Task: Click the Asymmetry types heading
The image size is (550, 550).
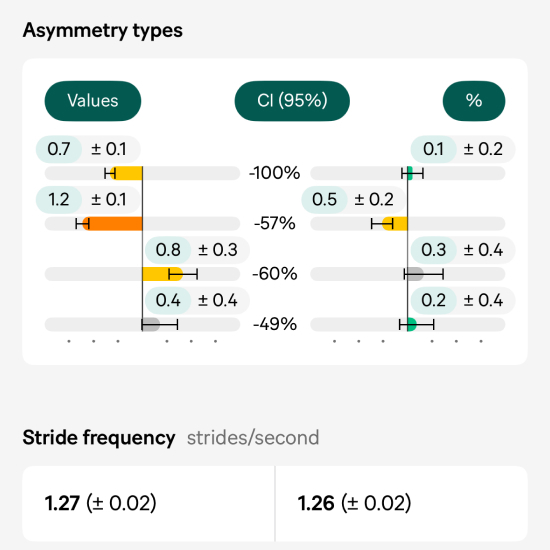Action: tap(103, 31)
